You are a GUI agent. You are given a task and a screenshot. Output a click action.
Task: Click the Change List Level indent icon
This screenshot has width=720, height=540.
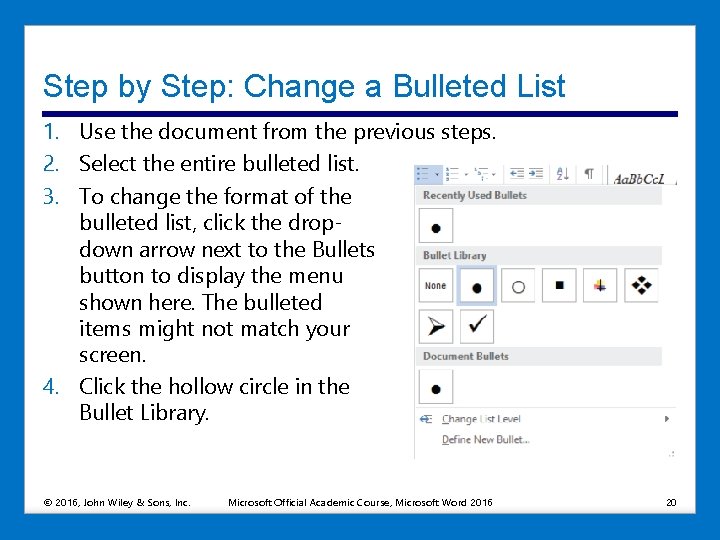tap(426, 419)
